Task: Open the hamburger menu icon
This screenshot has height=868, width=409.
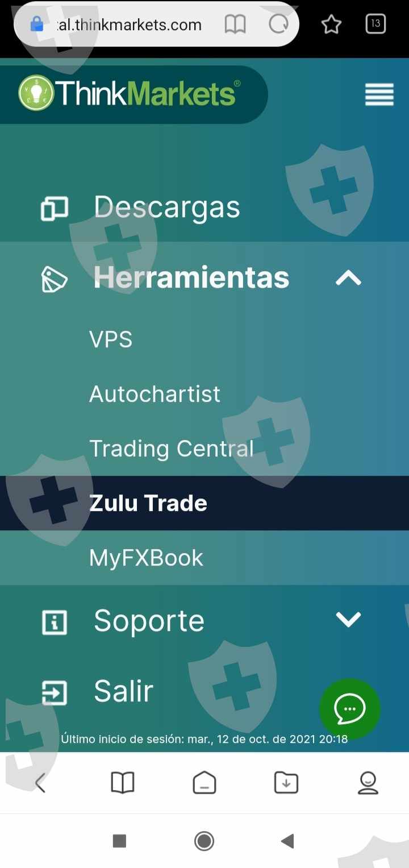Action: tap(379, 94)
